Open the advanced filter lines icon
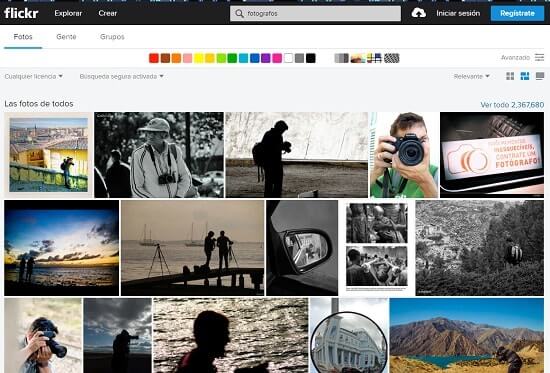The image size is (550, 373). pyautogui.click(x=539, y=57)
